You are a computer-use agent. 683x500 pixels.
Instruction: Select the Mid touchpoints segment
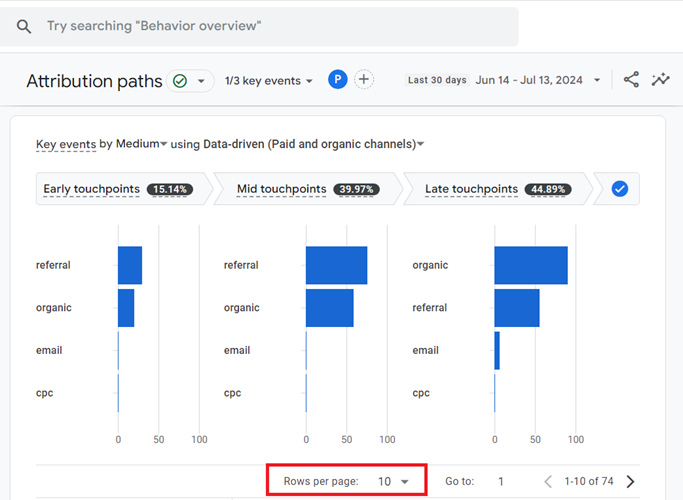pos(308,189)
